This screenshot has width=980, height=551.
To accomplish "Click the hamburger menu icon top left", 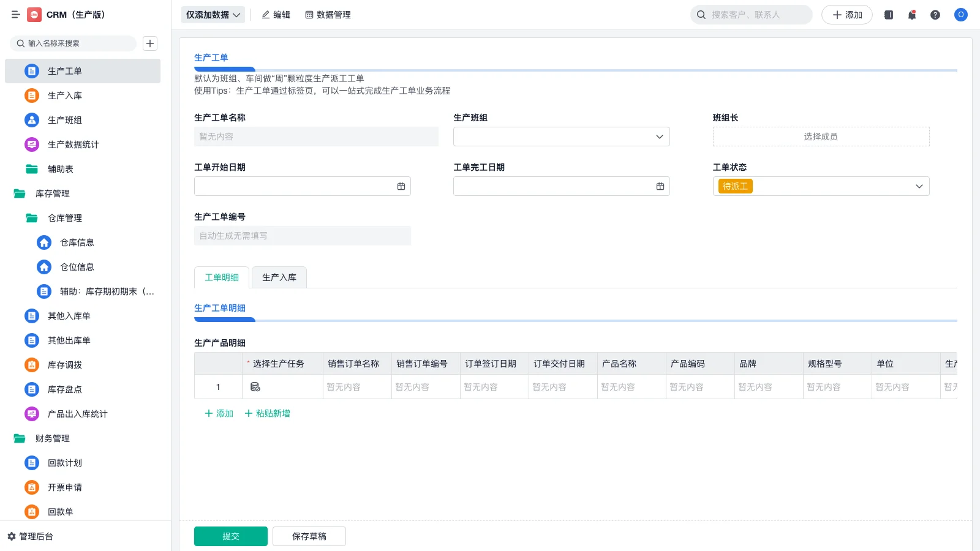I will point(16,15).
